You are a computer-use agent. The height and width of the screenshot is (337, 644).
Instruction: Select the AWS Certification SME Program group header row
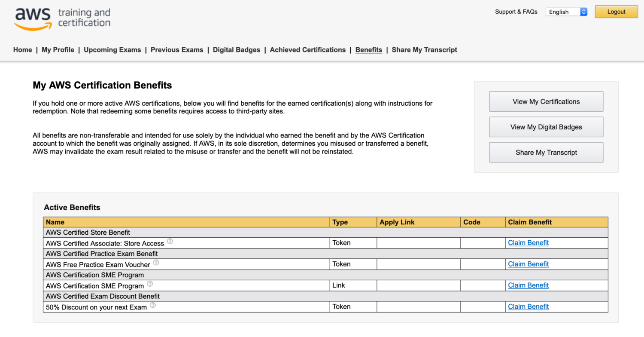pos(326,275)
